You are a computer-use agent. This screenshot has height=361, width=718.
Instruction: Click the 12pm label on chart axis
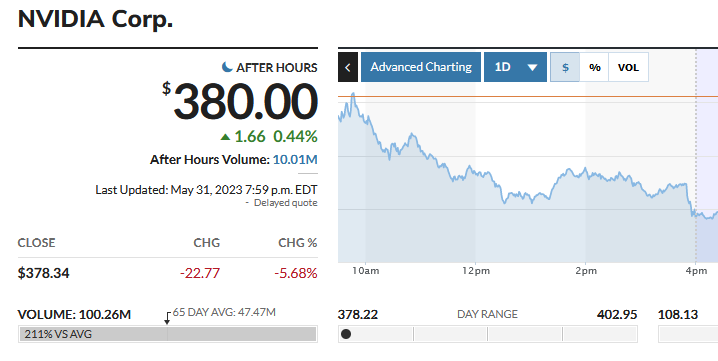[476, 271]
